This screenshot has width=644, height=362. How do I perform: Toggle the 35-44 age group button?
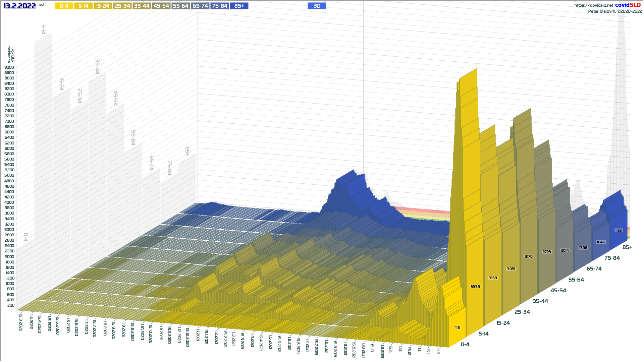(142, 6)
